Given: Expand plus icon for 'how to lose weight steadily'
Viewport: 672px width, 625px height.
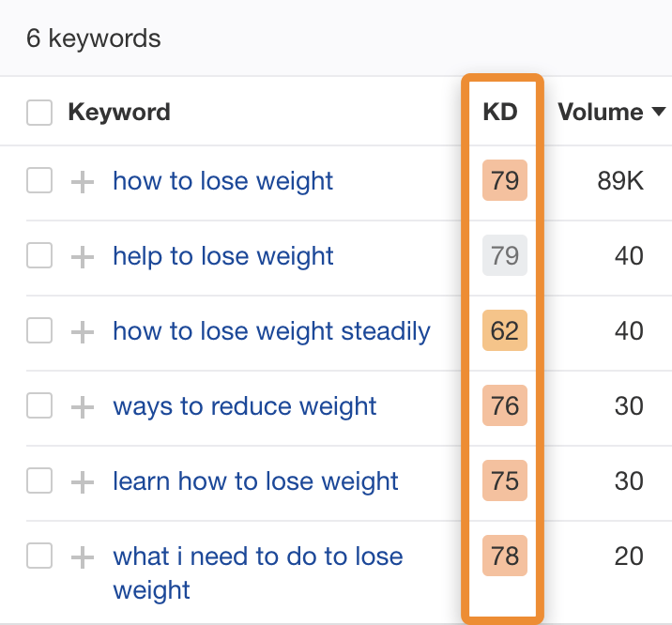Looking at the screenshot, I should point(84,331).
